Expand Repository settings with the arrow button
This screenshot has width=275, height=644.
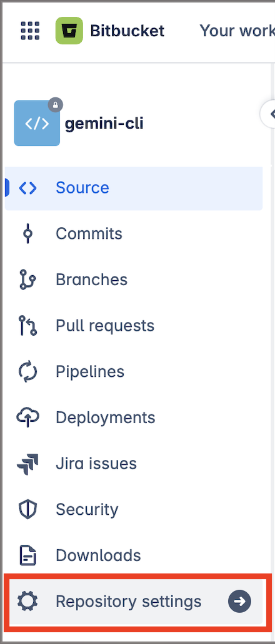point(239,602)
